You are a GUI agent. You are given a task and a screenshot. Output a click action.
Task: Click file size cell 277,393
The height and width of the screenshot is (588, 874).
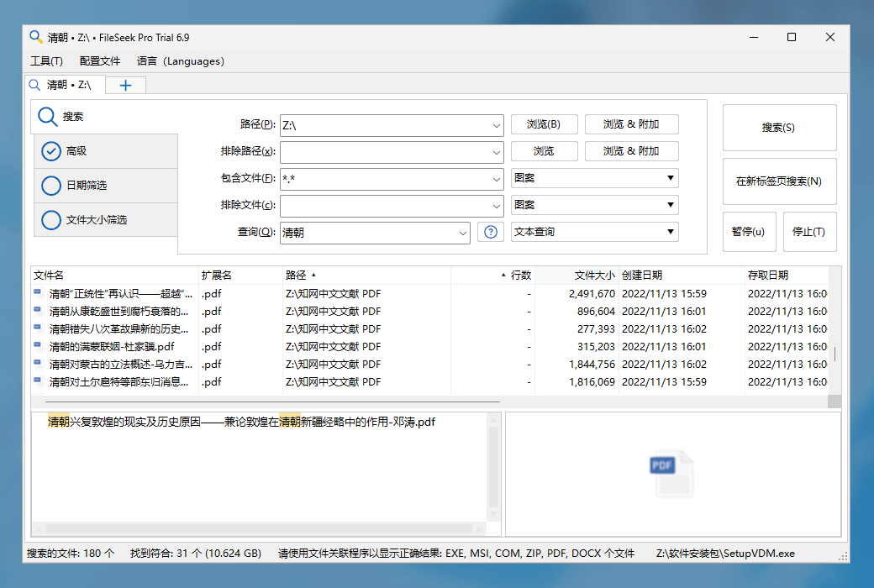click(596, 328)
